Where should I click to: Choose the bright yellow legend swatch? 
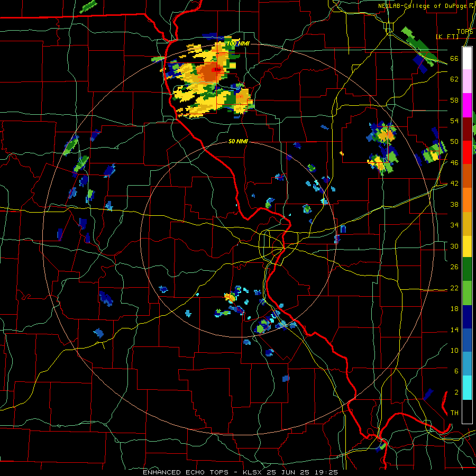click(467, 245)
